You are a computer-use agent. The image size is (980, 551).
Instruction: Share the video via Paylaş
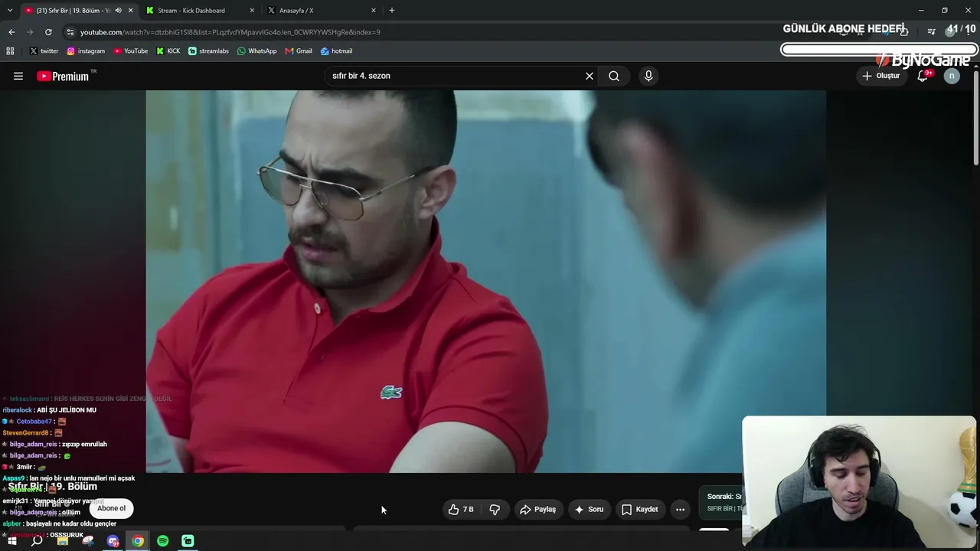point(538,509)
